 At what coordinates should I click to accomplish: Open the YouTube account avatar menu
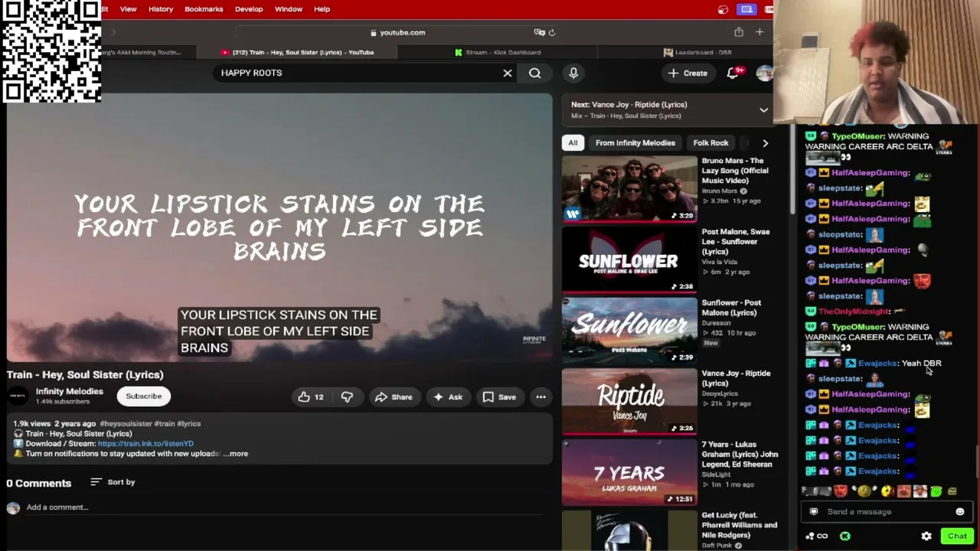click(x=763, y=73)
